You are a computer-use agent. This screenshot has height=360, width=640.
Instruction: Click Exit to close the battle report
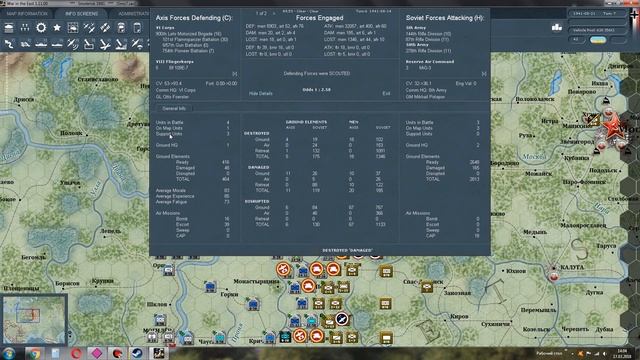(386, 93)
